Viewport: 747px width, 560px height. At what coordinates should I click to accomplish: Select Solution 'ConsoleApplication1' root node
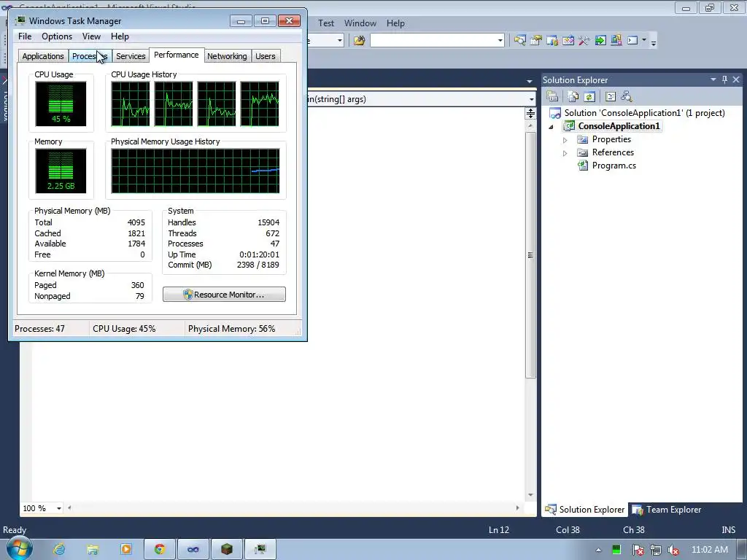click(644, 113)
